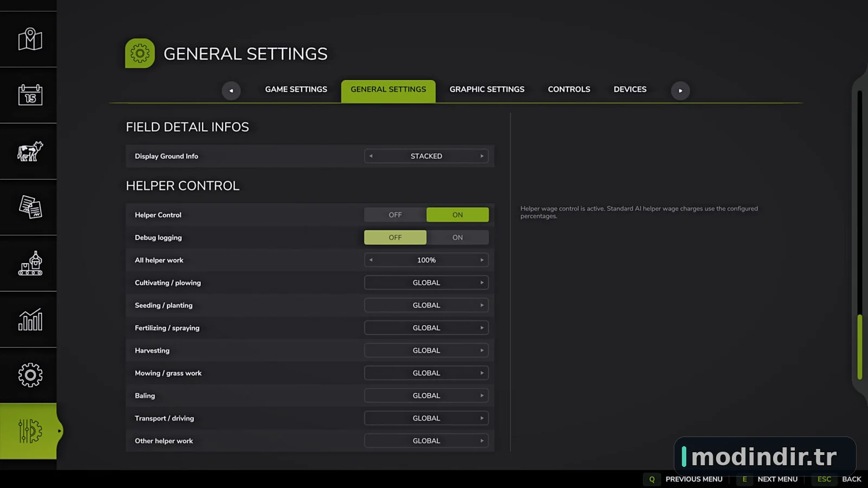Open the statistics chart icon in sidebar

click(30, 319)
